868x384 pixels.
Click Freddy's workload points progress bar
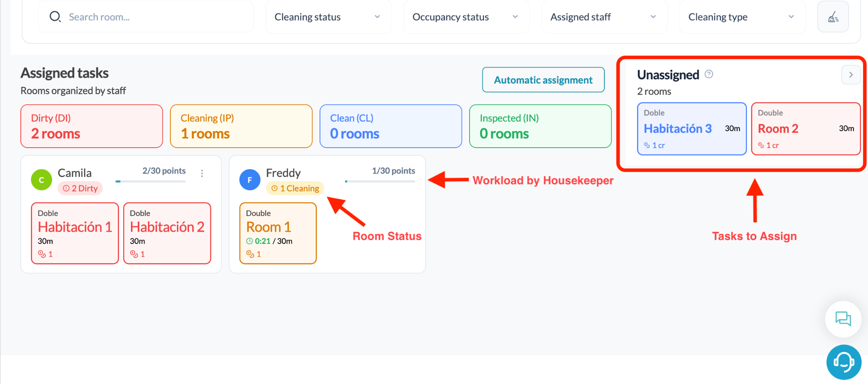click(380, 182)
